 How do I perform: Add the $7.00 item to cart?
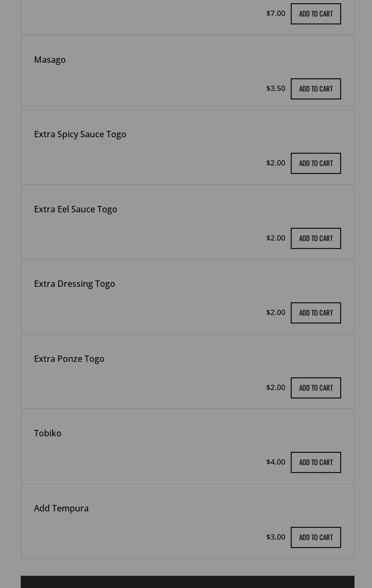[x=316, y=14]
